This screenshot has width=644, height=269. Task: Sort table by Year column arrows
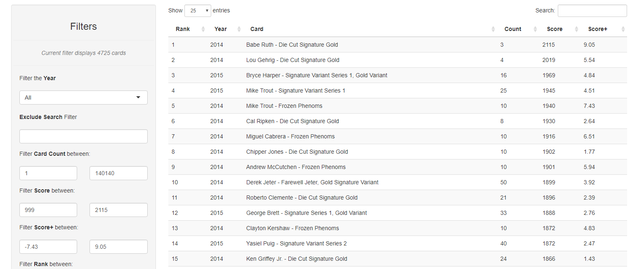coord(239,29)
